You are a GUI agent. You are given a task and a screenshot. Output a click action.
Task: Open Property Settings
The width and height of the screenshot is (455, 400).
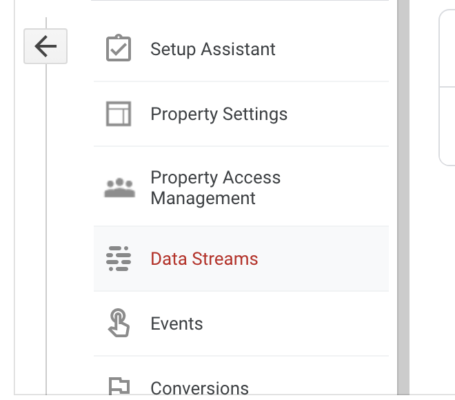click(x=241, y=114)
